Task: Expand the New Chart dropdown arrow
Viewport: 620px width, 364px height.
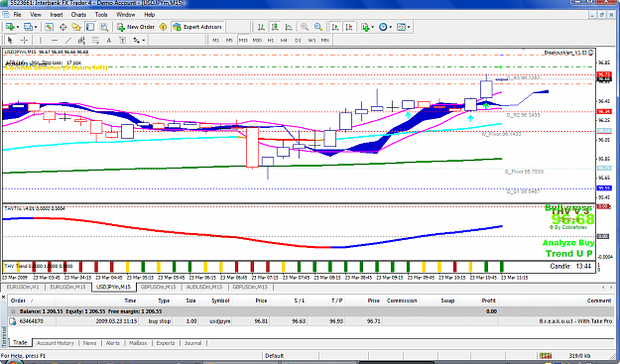Action: (x=18, y=27)
